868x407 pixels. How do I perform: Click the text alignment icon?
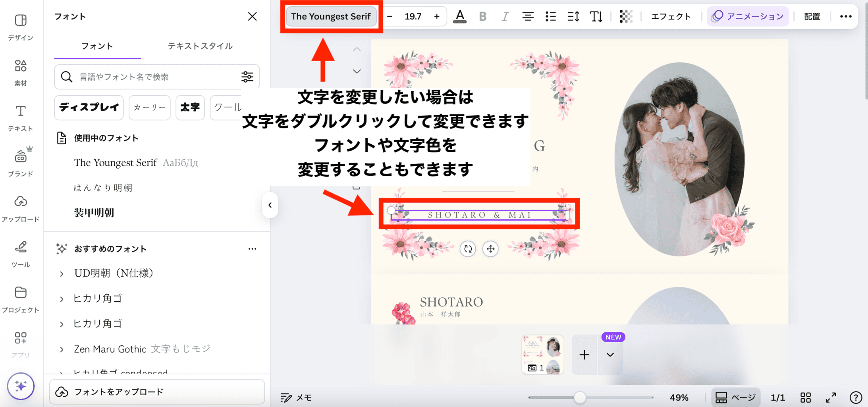[528, 16]
